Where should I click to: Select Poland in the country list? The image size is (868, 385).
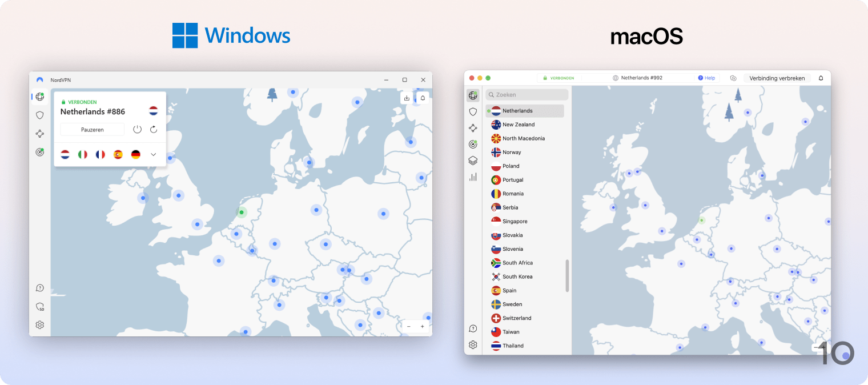click(525, 166)
